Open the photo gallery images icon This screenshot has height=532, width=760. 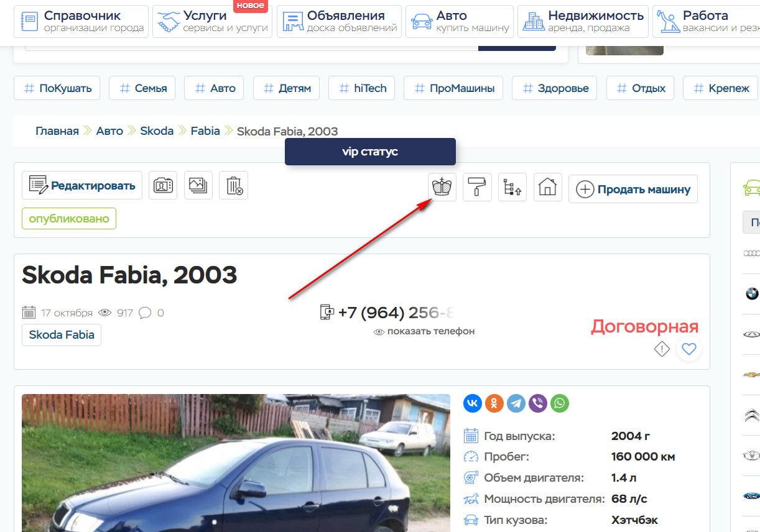click(198, 185)
